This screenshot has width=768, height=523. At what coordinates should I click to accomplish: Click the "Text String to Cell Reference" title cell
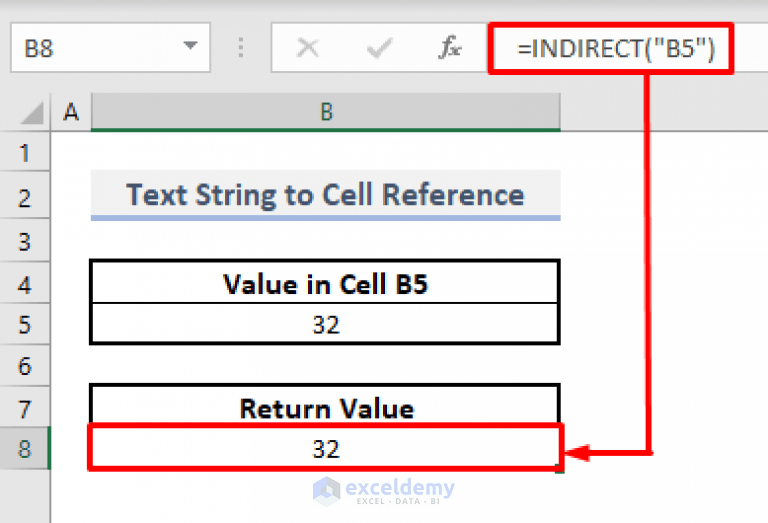[326, 194]
